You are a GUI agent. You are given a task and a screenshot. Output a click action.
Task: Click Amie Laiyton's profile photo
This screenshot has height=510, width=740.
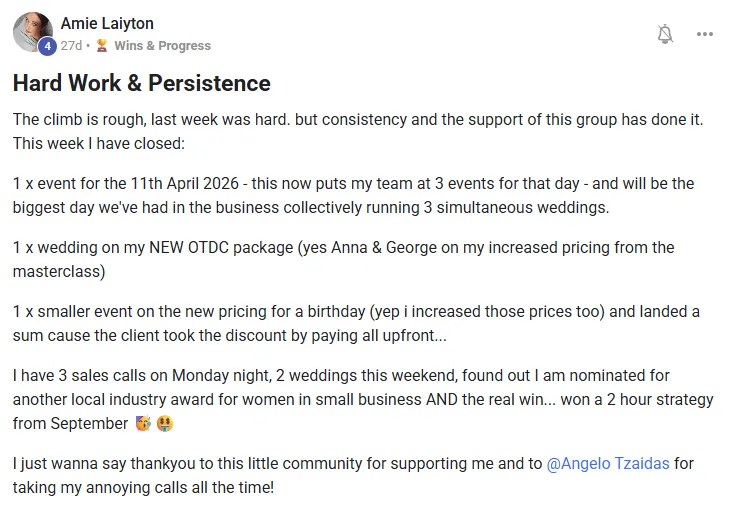click(32, 31)
